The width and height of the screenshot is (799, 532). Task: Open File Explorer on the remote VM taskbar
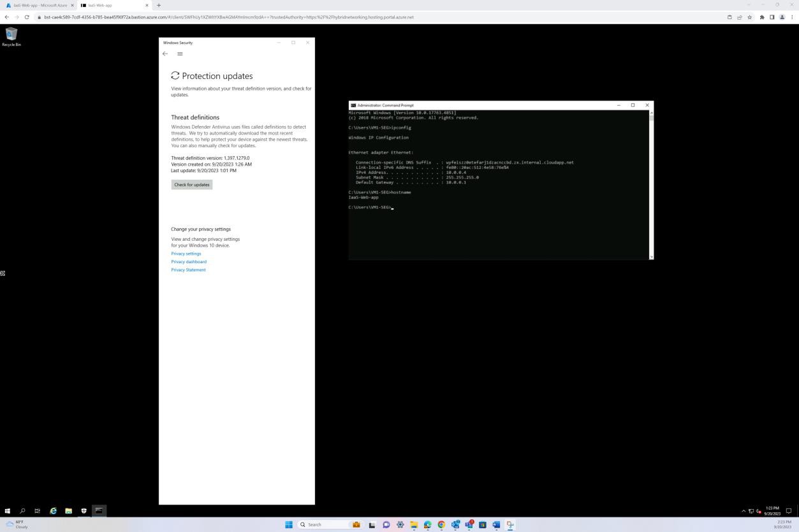coord(68,510)
